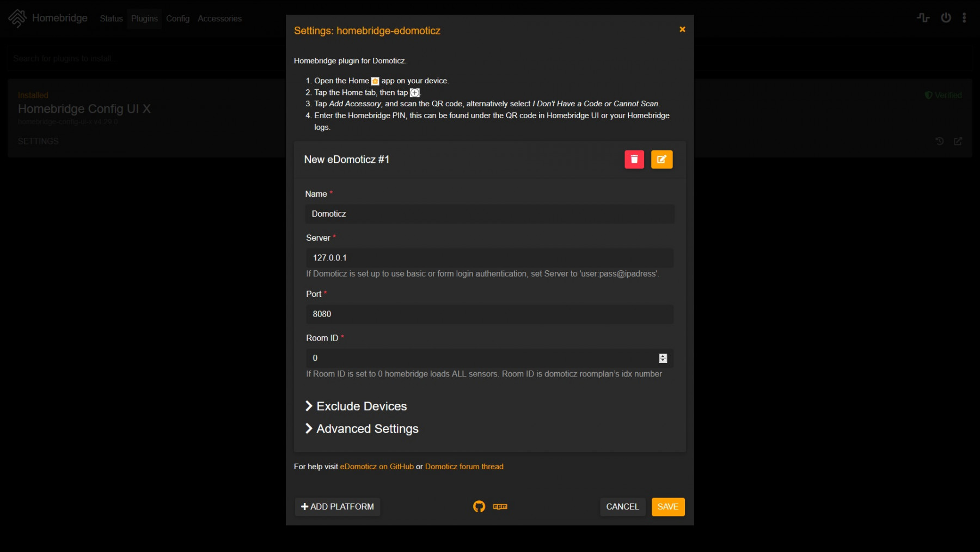Open the eDomoticz on GitHub link
The width and height of the screenshot is (980, 552).
click(377, 466)
